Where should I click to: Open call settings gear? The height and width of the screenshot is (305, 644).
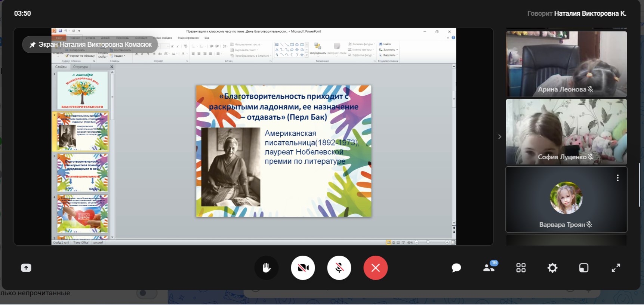pos(552,268)
